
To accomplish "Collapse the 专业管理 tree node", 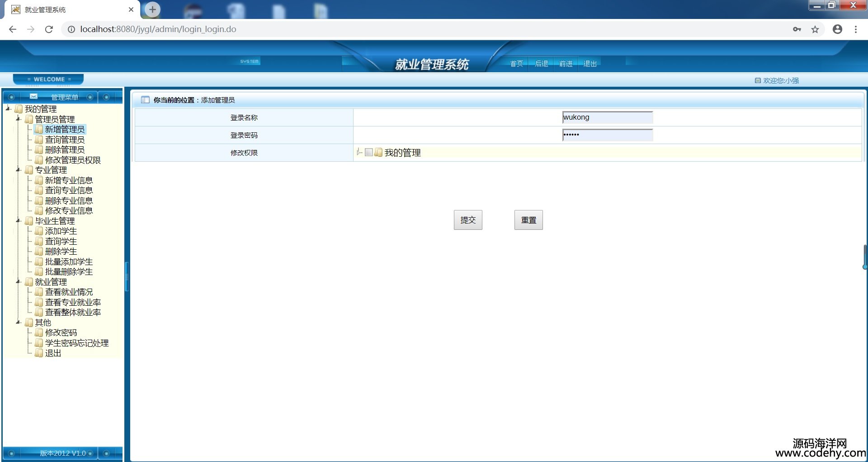I will 19,170.
